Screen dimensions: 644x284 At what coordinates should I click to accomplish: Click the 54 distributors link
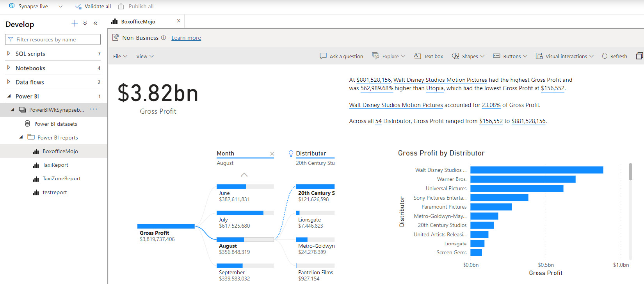pyautogui.click(x=378, y=121)
